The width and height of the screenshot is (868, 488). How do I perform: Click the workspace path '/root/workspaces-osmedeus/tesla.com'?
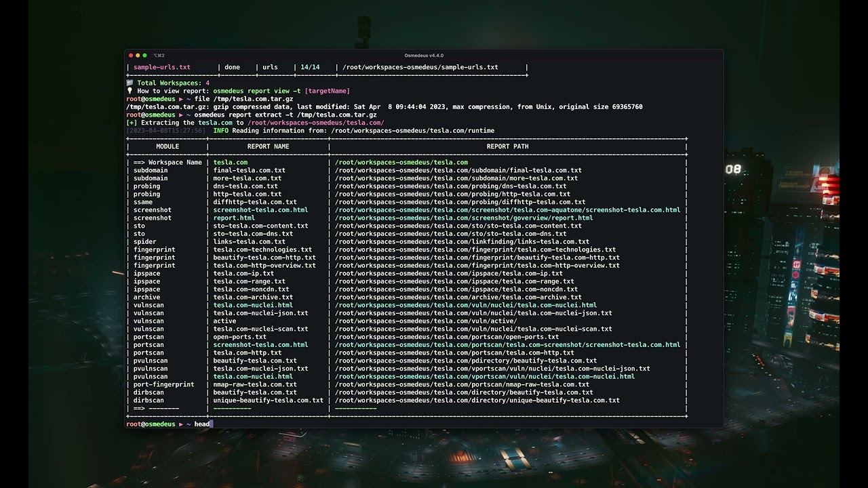click(401, 163)
